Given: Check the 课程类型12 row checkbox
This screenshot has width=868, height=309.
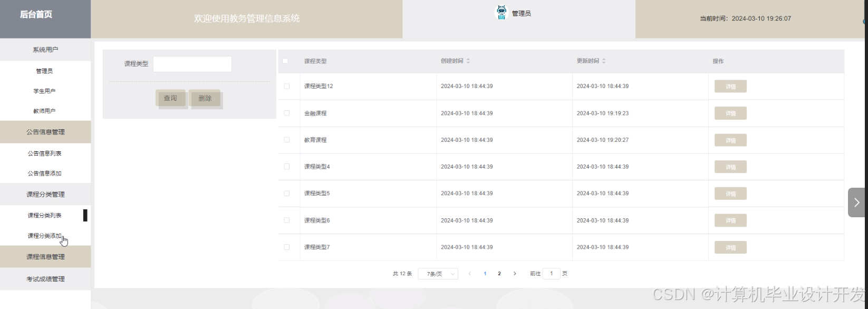Looking at the screenshot, I should click(x=287, y=86).
